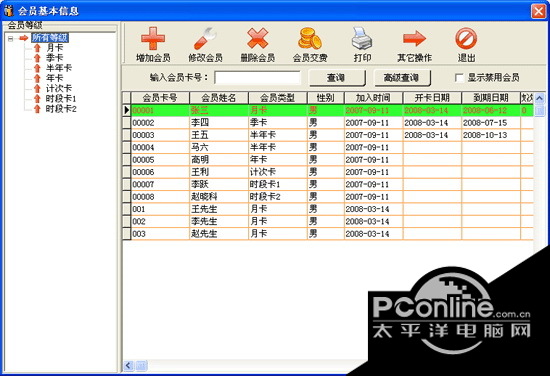550x376 pixels.
Task: Click the 删除会员 red X icon
Action: (257, 38)
